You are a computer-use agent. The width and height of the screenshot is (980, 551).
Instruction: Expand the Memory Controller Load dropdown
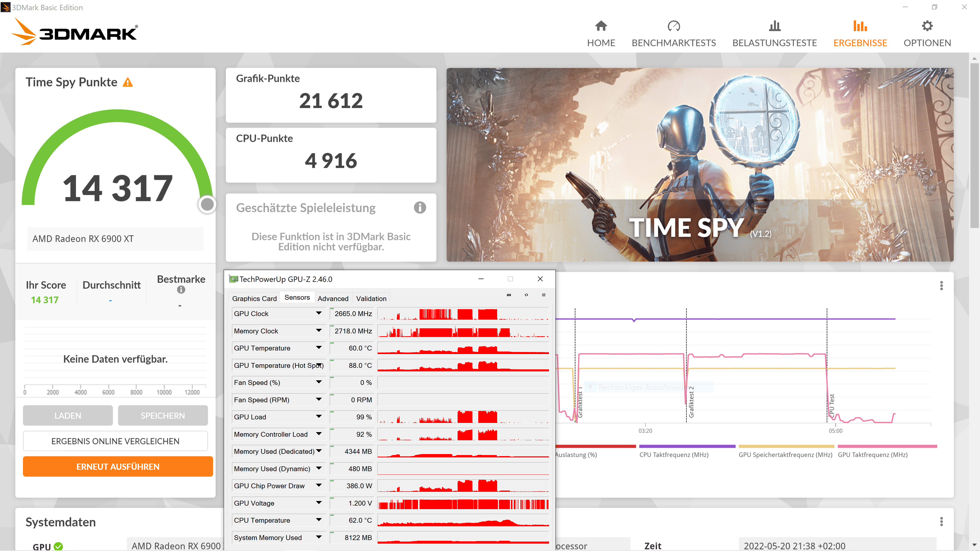[x=319, y=434]
